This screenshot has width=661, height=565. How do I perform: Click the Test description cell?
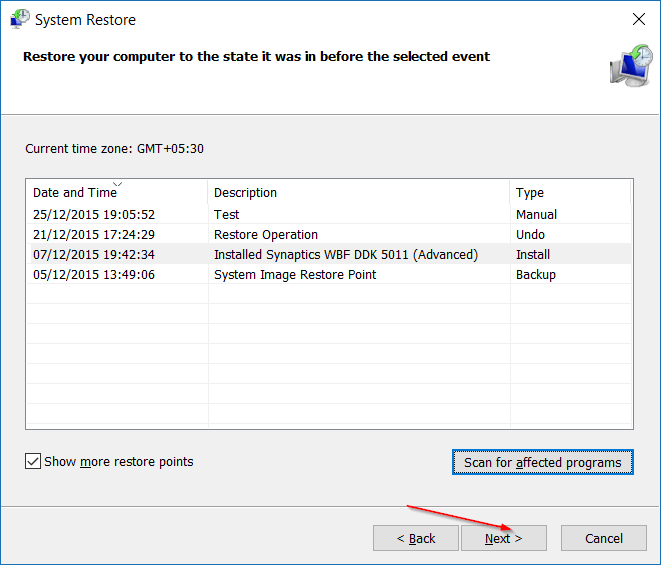pos(226,214)
